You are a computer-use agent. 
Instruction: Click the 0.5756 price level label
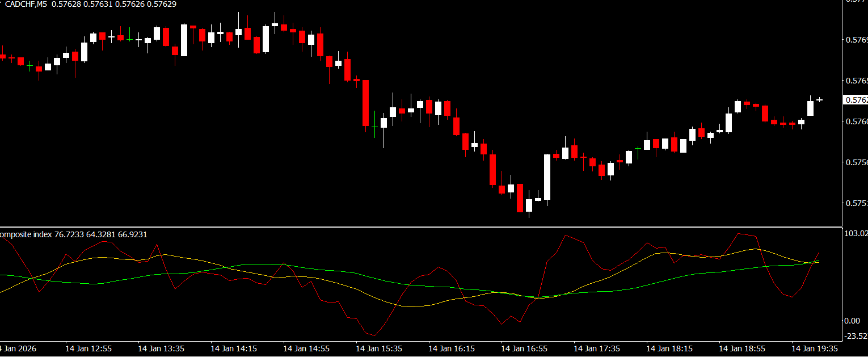[856, 162]
